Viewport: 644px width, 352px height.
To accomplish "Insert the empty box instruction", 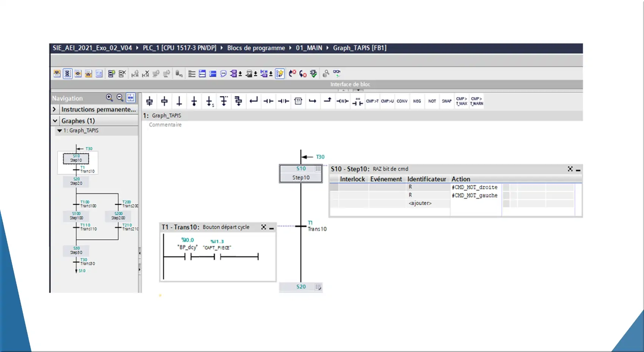I will point(298,101).
